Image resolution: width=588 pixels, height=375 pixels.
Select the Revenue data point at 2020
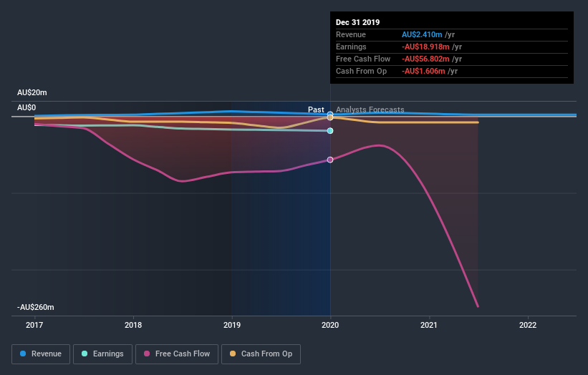pyautogui.click(x=330, y=114)
